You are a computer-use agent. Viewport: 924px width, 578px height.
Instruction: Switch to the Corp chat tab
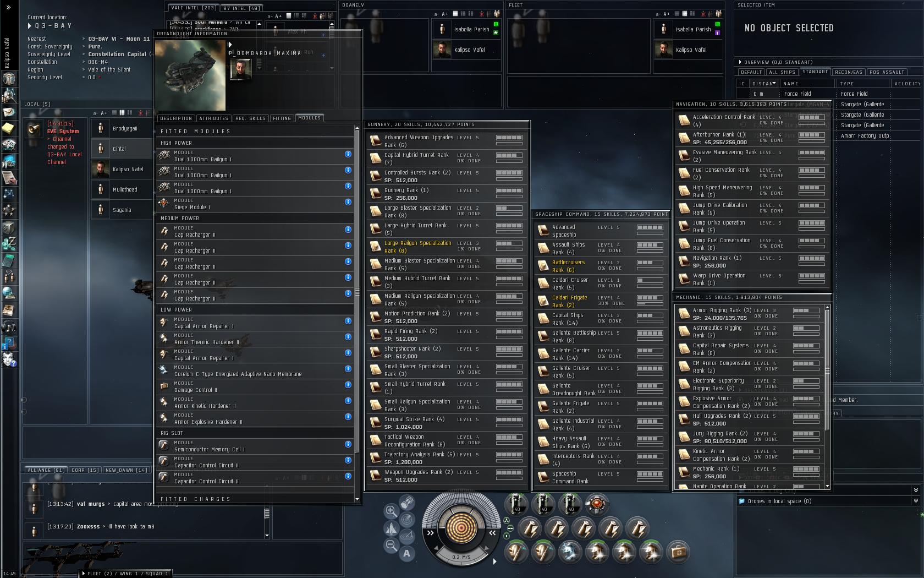[x=85, y=470]
